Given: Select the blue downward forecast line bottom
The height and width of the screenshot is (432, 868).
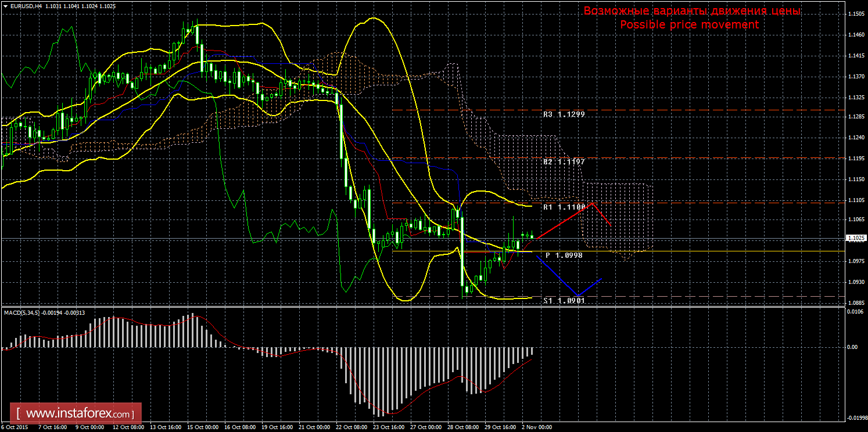Looking at the screenshot, I should pos(576,295).
